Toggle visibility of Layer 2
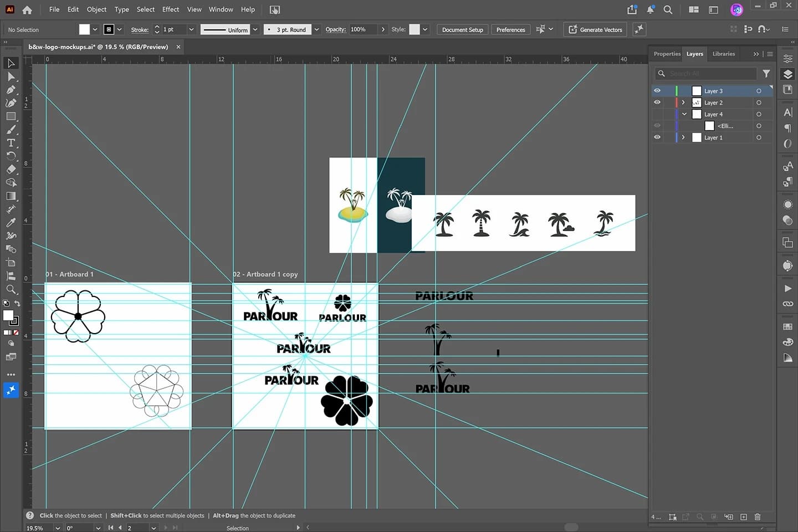The width and height of the screenshot is (798, 532). tap(657, 103)
